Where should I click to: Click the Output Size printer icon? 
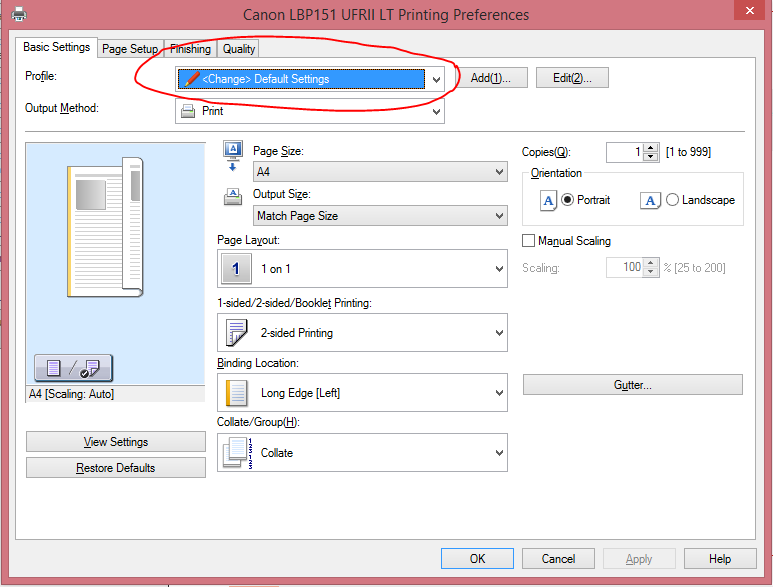click(233, 197)
